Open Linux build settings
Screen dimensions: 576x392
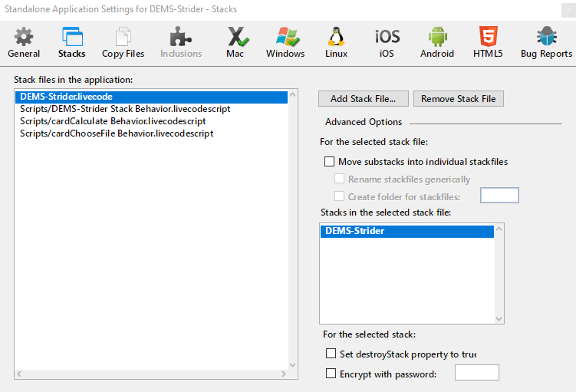tap(336, 42)
